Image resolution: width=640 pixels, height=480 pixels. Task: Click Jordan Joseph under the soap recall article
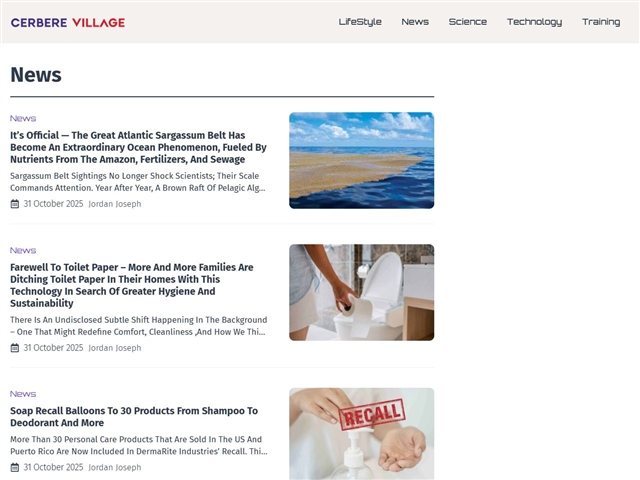(115, 467)
